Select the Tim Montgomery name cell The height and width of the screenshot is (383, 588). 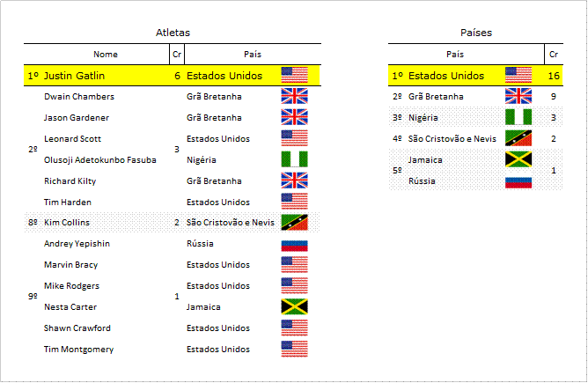pyautogui.click(x=78, y=350)
